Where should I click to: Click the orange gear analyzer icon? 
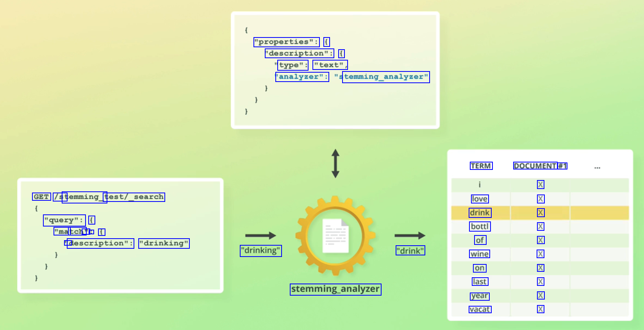click(335, 235)
